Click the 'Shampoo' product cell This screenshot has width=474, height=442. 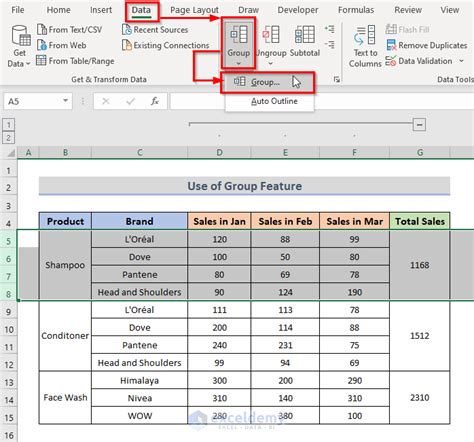pos(65,265)
